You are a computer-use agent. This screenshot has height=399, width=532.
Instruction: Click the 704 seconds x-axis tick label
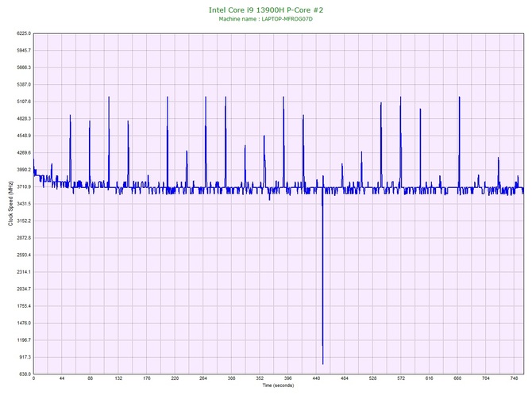click(x=486, y=378)
